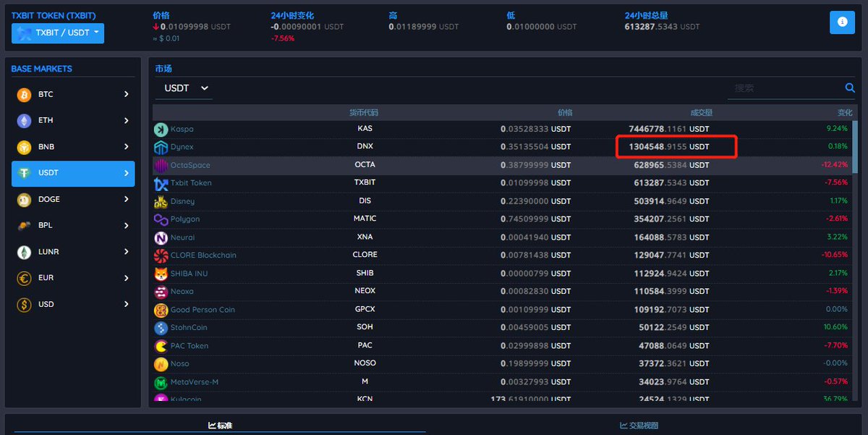Select BNB base market
Screen dimensions: 868x435
(73, 147)
